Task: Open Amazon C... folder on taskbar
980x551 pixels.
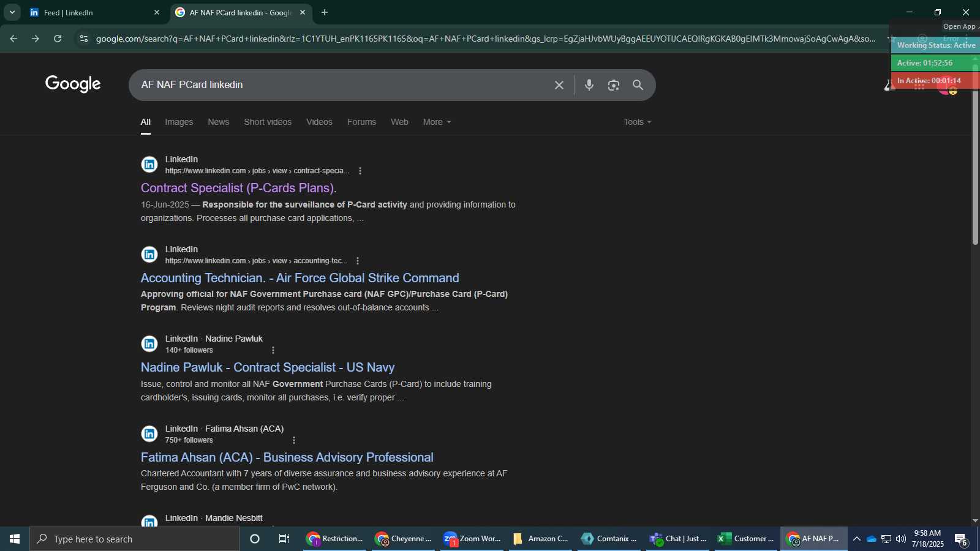Action: point(541,539)
